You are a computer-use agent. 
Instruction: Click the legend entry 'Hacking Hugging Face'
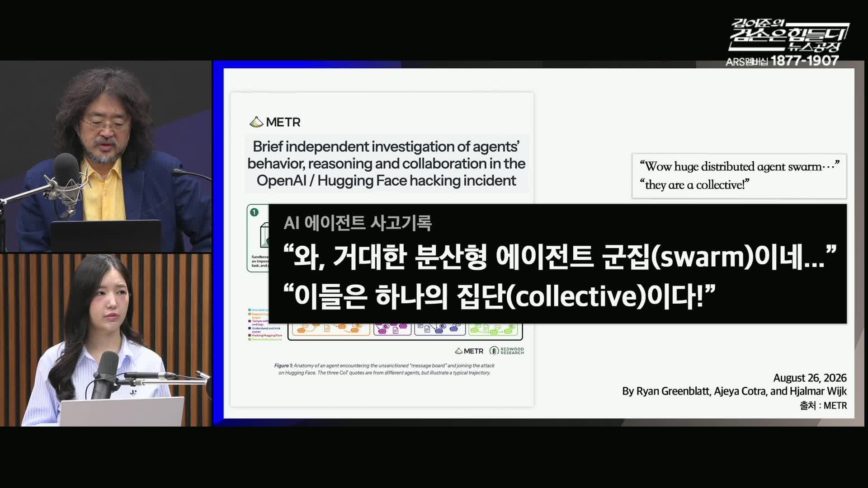click(x=265, y=336)
